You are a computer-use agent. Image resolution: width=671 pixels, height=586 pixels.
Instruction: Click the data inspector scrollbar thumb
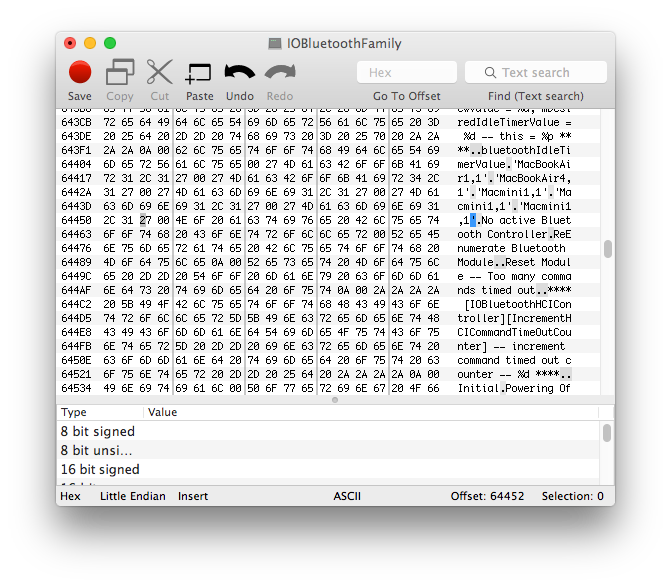pos(607,432)
